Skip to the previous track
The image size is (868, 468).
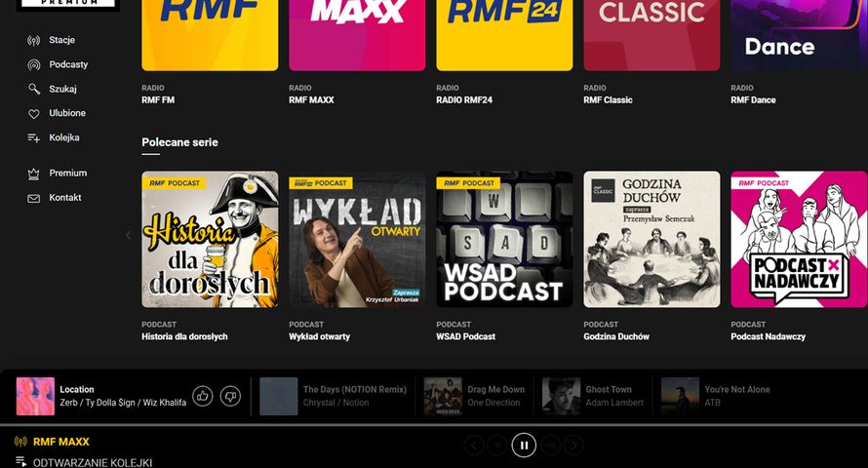pyautogui.click(x=474, y=445)
